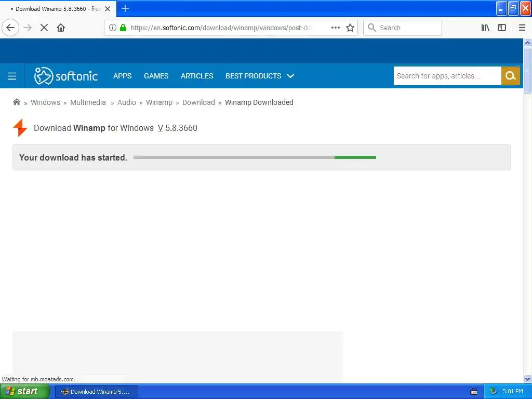Click the Waiting for mb.moatads.com status text
Screen dimensions: 532x399
click(x=40, y=379)
